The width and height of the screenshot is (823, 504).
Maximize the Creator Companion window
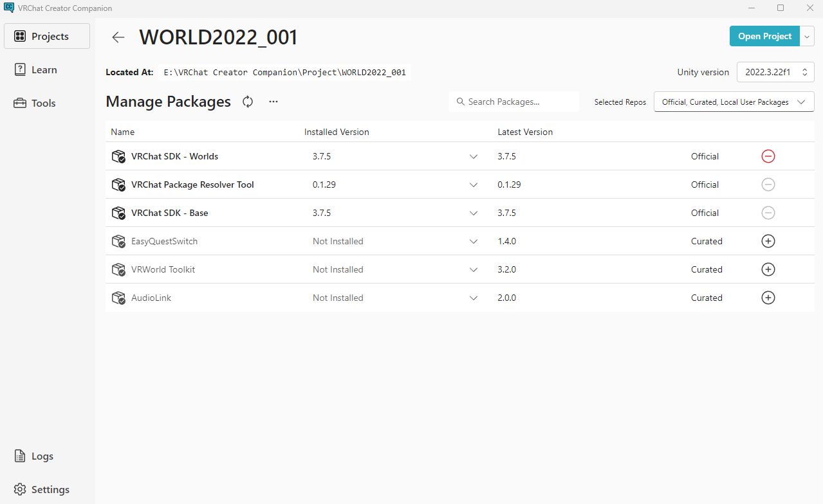coord(781,8)
